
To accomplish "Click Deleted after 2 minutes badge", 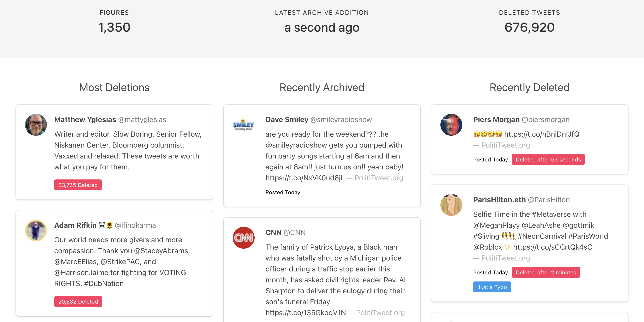I will (546, 272).
